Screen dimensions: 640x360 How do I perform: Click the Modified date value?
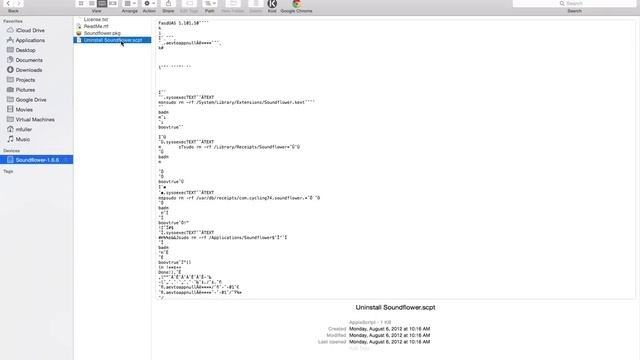(389, 335)
